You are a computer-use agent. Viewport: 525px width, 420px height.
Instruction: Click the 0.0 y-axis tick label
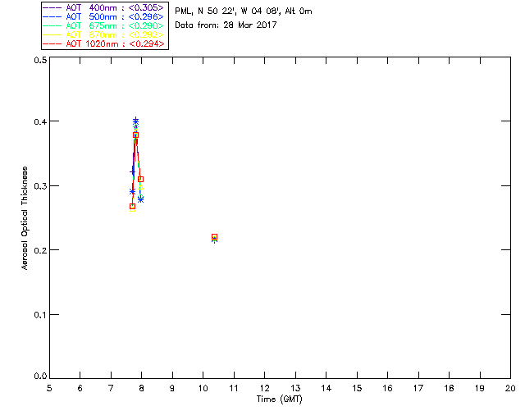tap(40, 377)
